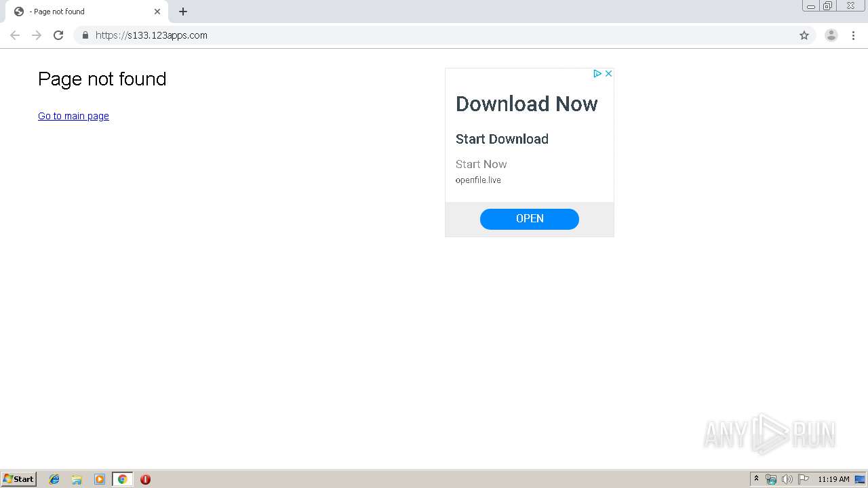Screen dimensions: 868x488
Task: Click the blue OPEN ad button
Action: click(x=530, y=219)
